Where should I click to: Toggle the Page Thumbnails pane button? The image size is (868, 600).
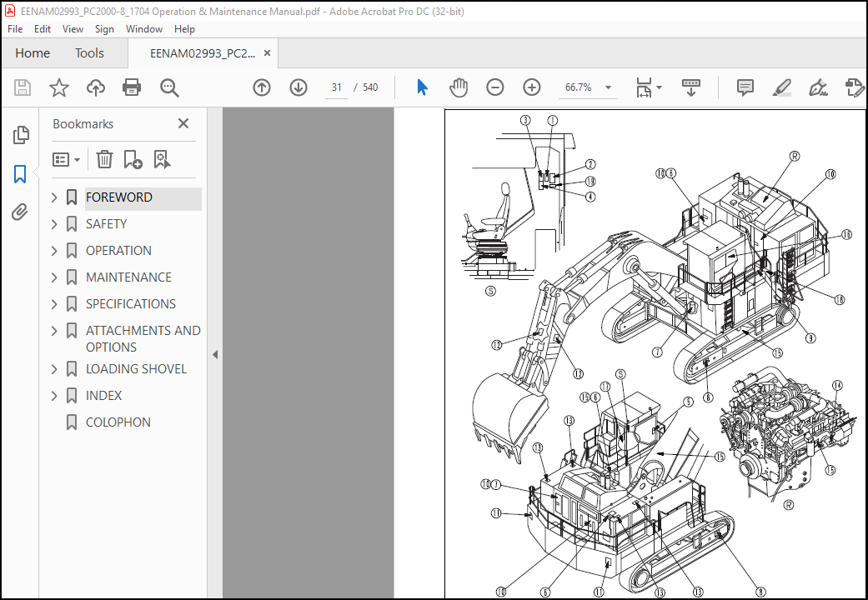pyautogui.click(x=21, y=135)
